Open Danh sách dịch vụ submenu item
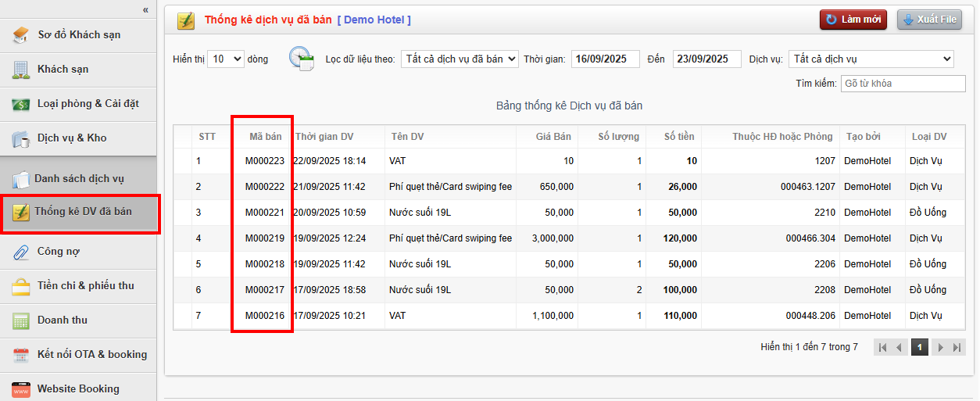 pyautogui.click(x=78, y=179)
